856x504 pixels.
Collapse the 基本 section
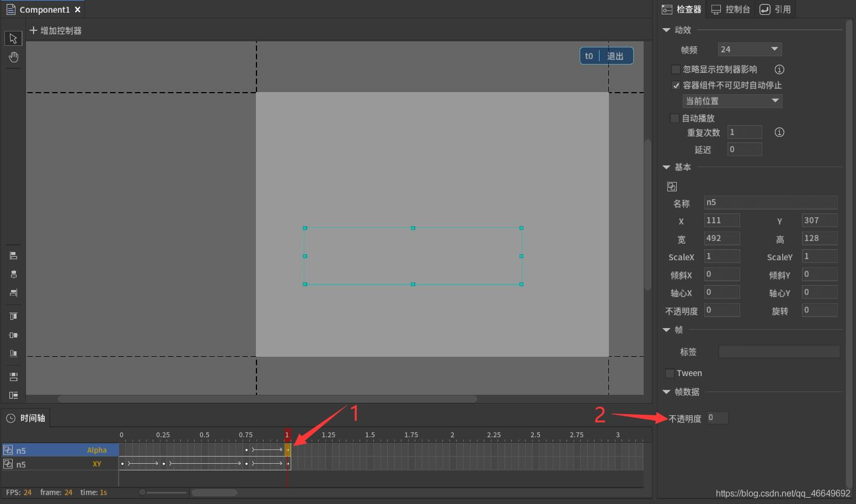[666, 167]
